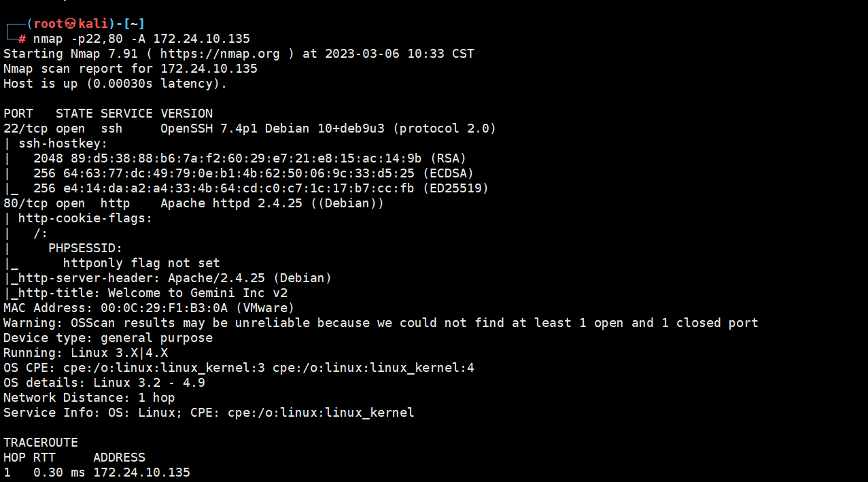Click the skull icon in the root prompt
The height and width of the screenshot is (482, 868).
click(x=71, y=24)
